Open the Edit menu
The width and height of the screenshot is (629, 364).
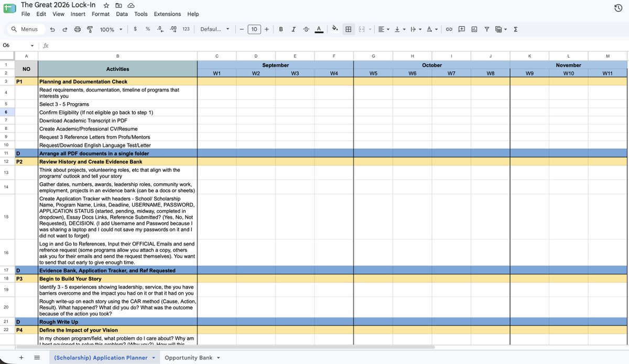click(41, 14)
